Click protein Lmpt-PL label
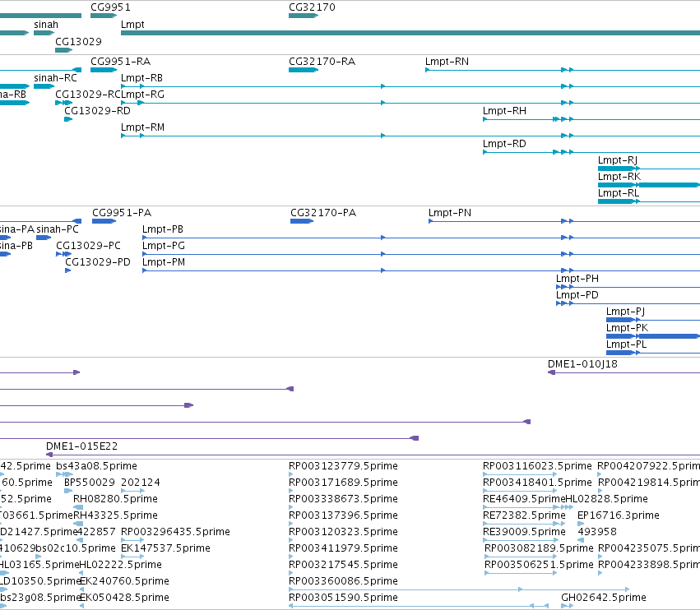 (626, 344)
